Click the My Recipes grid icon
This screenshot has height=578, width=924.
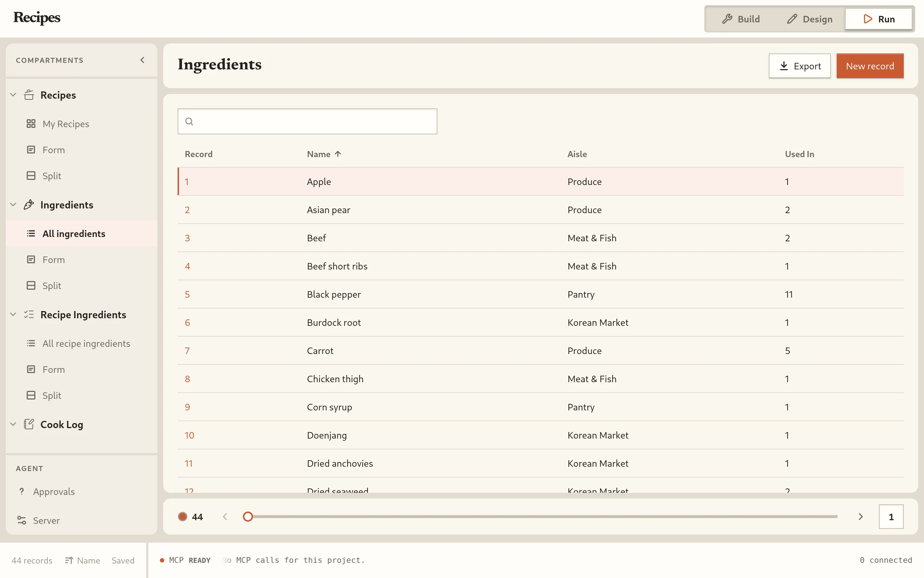(x=31, y=124)
